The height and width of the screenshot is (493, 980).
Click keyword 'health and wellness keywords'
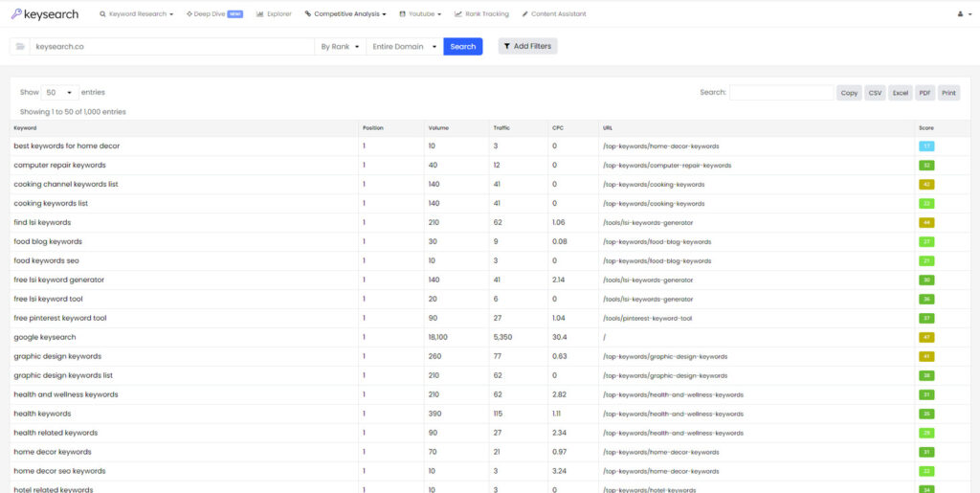(x=66, y=394)
